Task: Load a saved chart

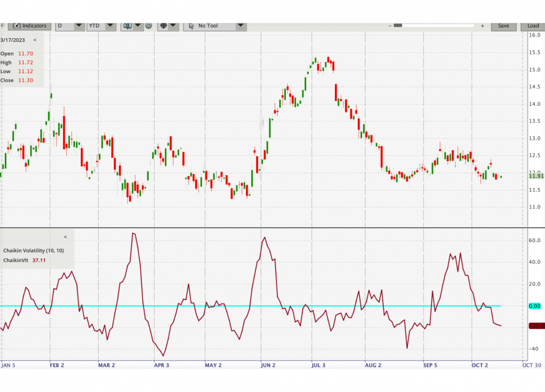Action: [533, 25]
